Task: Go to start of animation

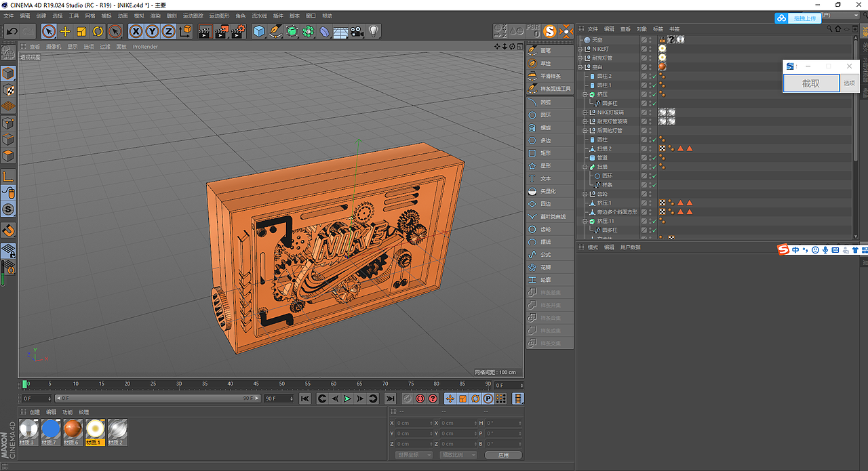Action: tap(305, 399)
